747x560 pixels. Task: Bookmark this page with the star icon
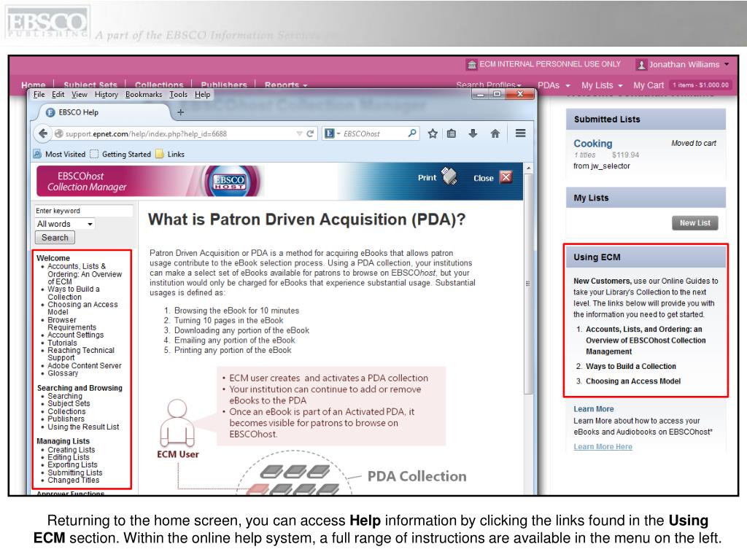[x=432, y=134]
